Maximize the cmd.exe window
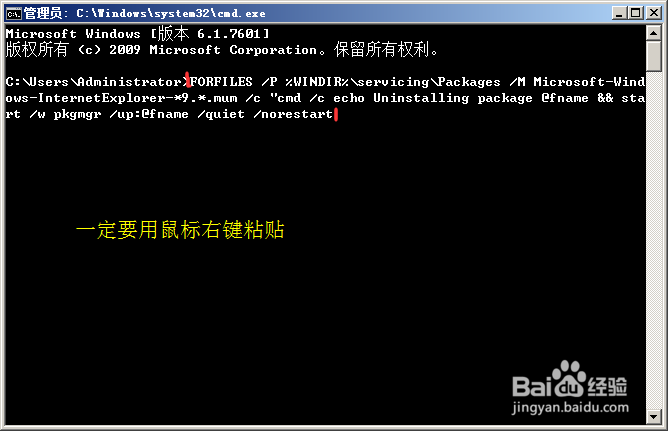Screen dimensions: 668x431 (636, 13)
